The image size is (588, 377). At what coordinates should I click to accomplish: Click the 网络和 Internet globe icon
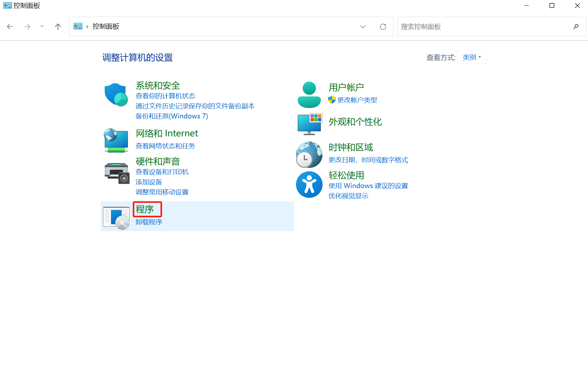(116, 140)
